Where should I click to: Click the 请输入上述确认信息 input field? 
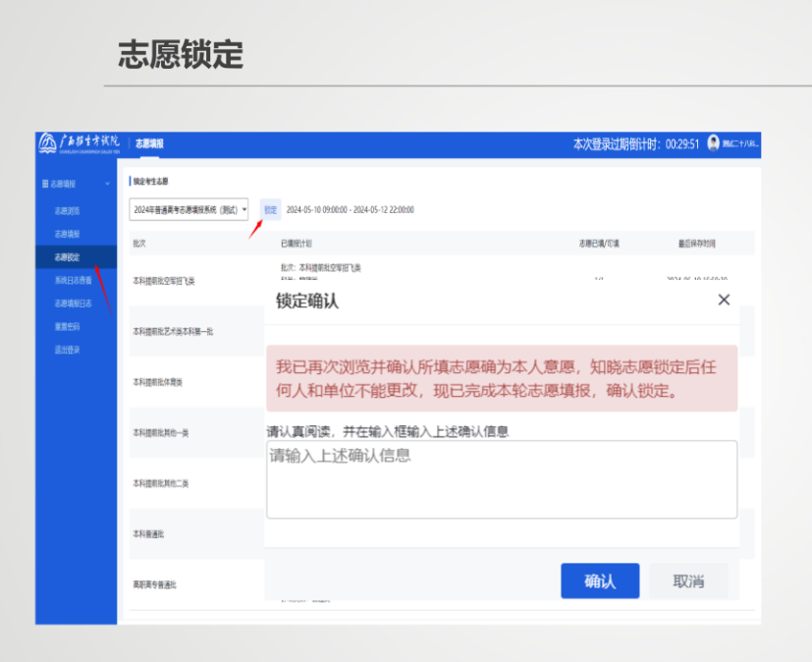501,479
